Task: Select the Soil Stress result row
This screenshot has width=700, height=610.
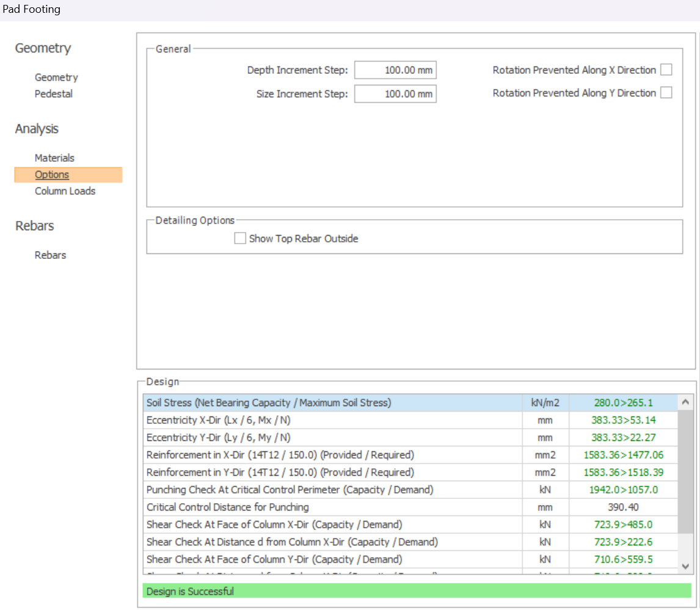Action: pos(269,403)
